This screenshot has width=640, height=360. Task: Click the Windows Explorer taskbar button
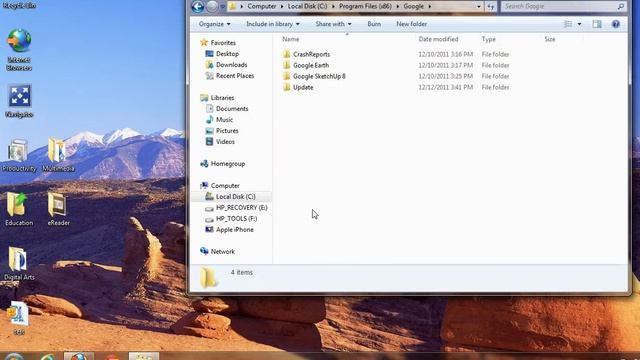pyautogui.click(x=144, y=356)
